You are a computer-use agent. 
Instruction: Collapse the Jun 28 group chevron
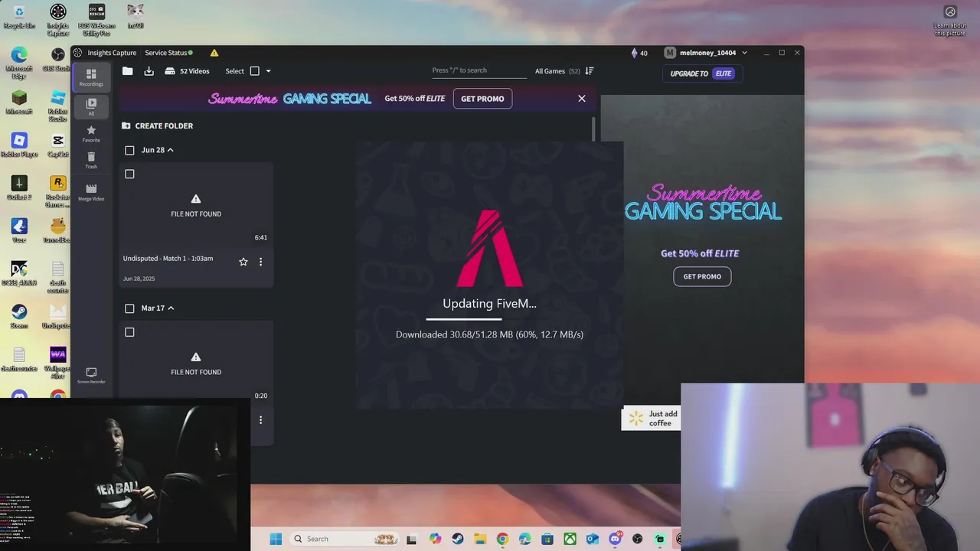tap(170, 150)
